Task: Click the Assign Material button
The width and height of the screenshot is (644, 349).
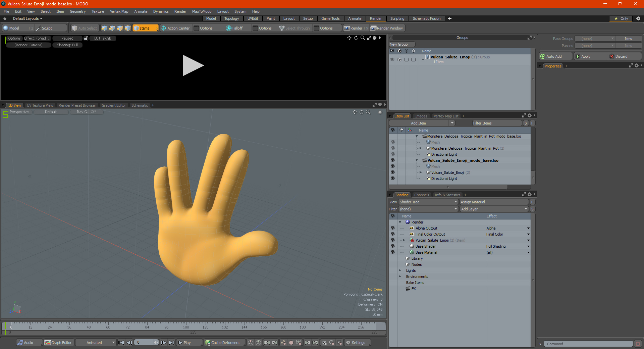Action: [494, 202]
